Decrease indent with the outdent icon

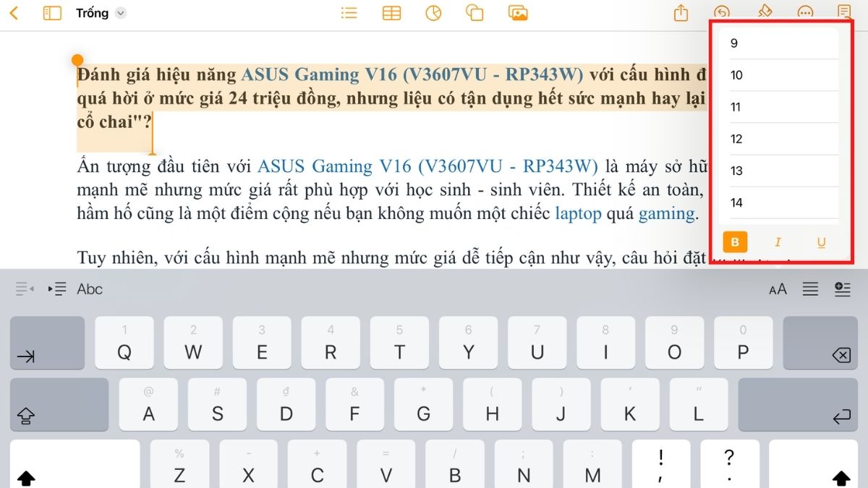pos(25,289)
